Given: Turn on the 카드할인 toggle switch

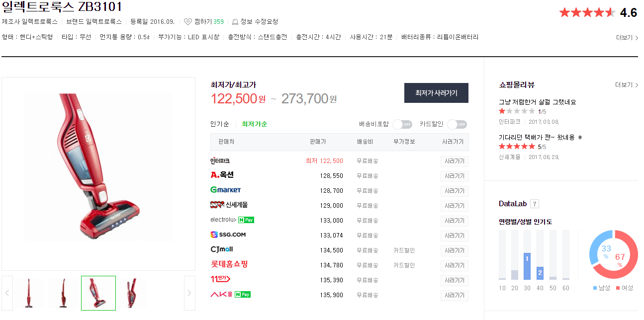Looking at the screenshot, I should click(457, 124).
